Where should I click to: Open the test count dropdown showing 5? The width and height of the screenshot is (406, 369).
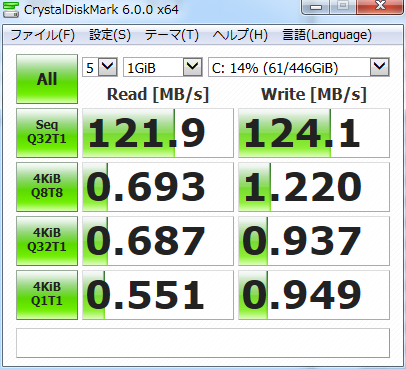point(100,68)
